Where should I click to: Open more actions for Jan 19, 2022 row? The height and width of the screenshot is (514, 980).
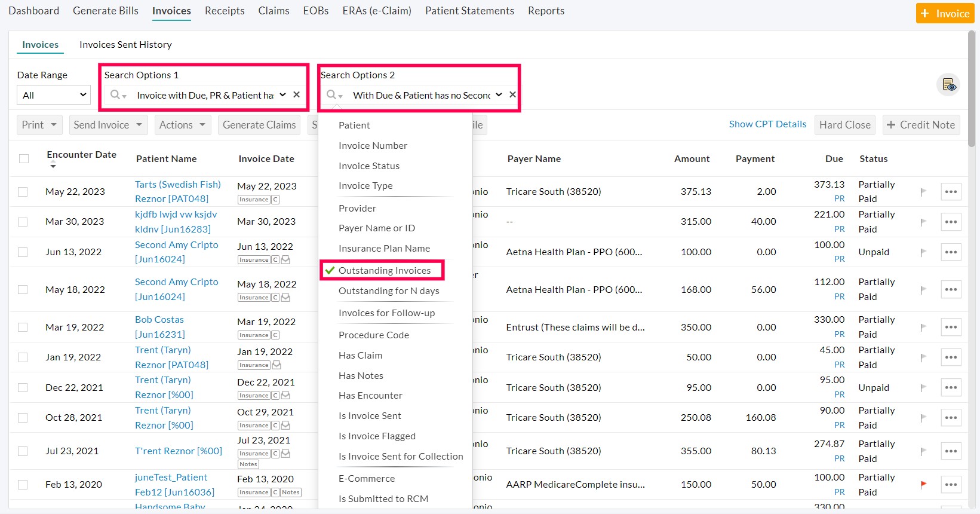coord(951,357)
